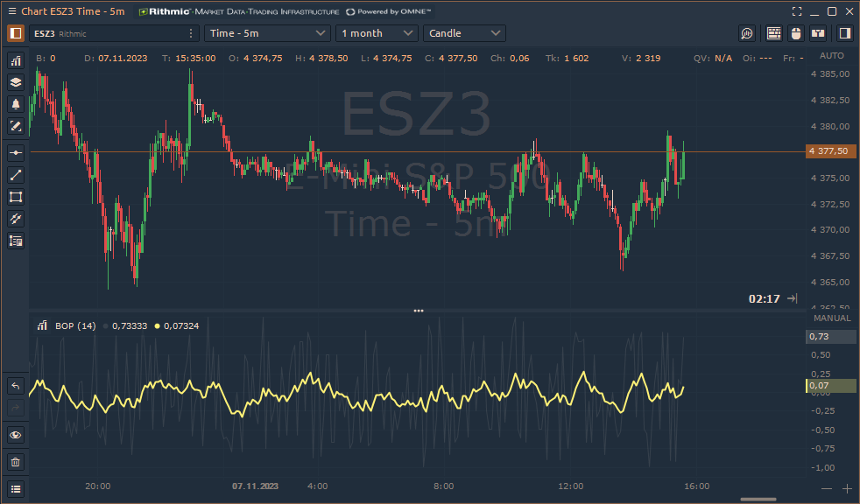The height and width of the screenshot is (504, 860).
Task: Click the mouse trading mode icon
Action: pos(796,33)
